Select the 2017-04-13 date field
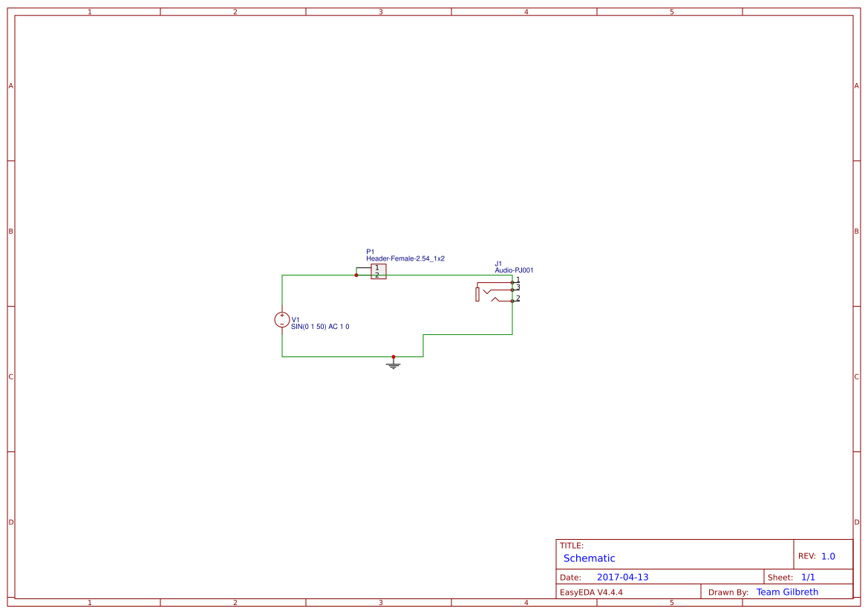The width and height of the screenshot is (868, 614). 624,576
